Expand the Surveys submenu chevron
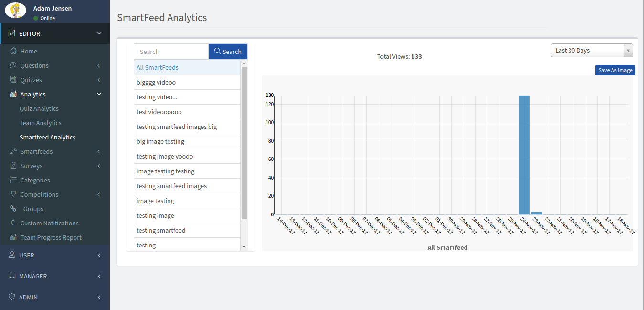Image resolution: width=644 pixels, height=310 pixels. pyautogui.click(x=99, y=166)
